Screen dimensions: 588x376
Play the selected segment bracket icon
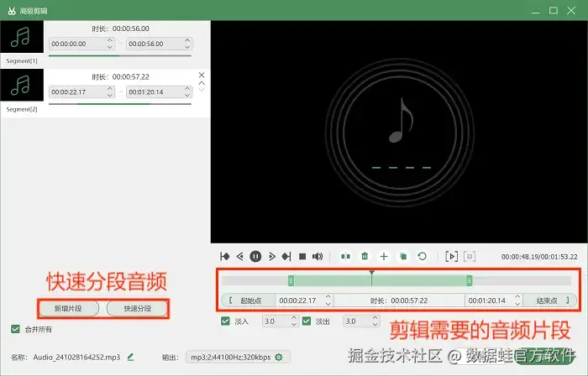[x=452, y=257]
